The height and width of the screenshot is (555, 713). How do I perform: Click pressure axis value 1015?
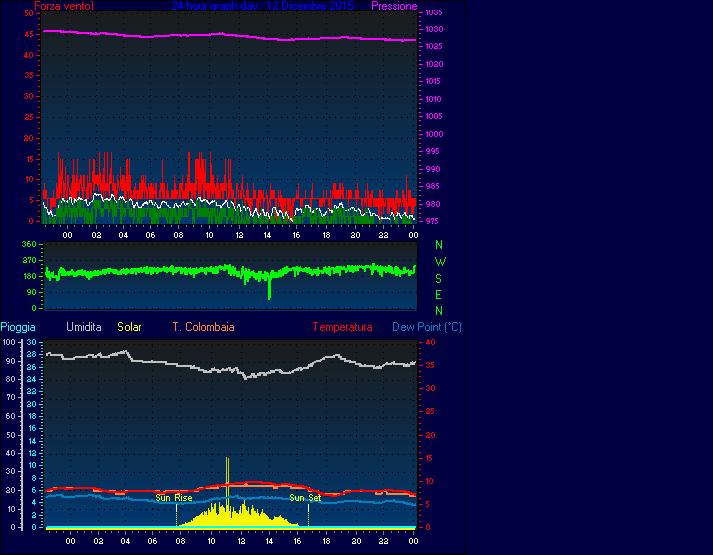coord(434,81)
